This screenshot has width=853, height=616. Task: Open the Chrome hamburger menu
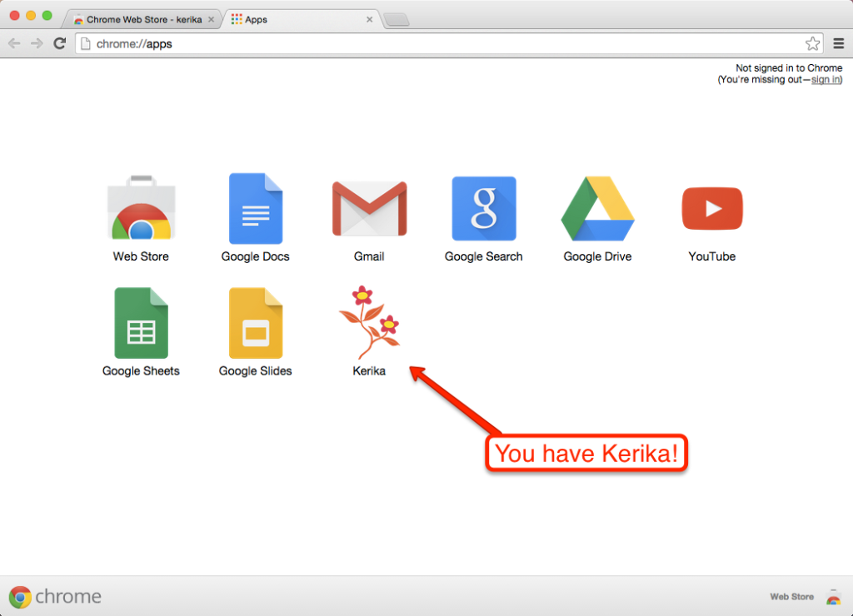pos(838,43)
